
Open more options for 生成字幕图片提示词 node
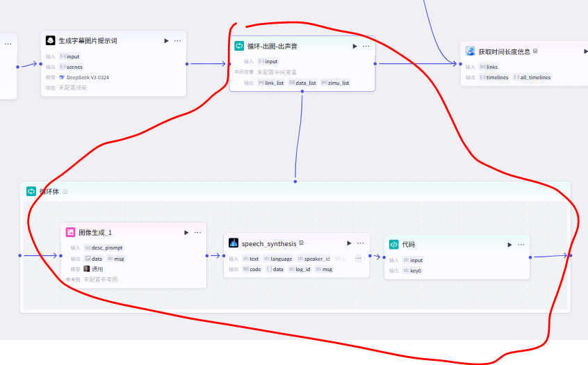pos(178,41)
